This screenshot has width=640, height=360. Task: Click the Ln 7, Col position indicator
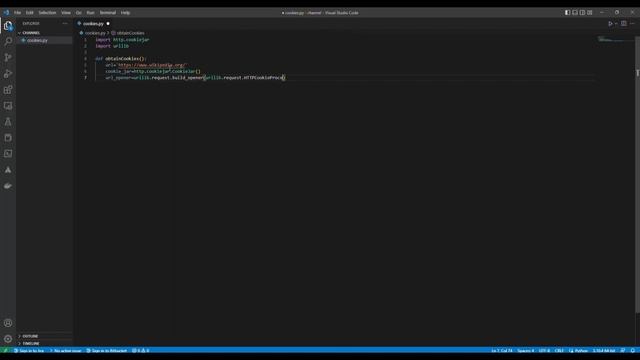pos(502,350)
